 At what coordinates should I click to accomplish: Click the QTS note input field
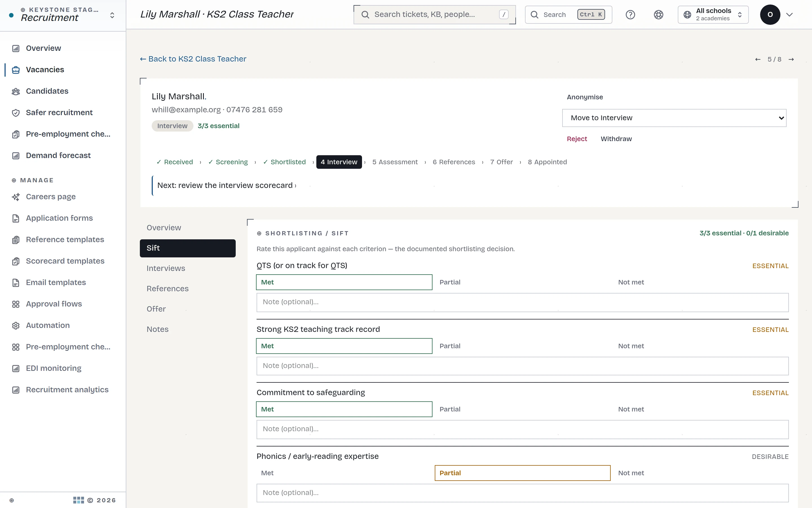point(522,302)
